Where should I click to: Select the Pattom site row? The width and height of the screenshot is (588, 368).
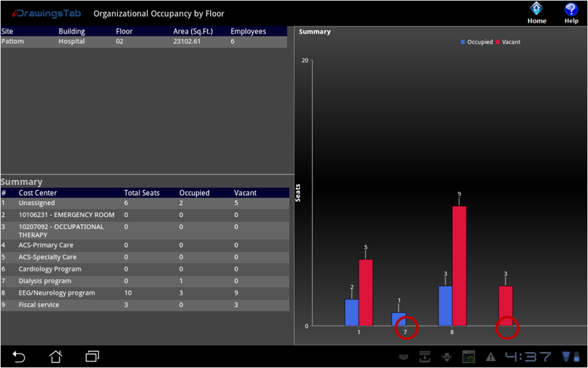[144, 42]
